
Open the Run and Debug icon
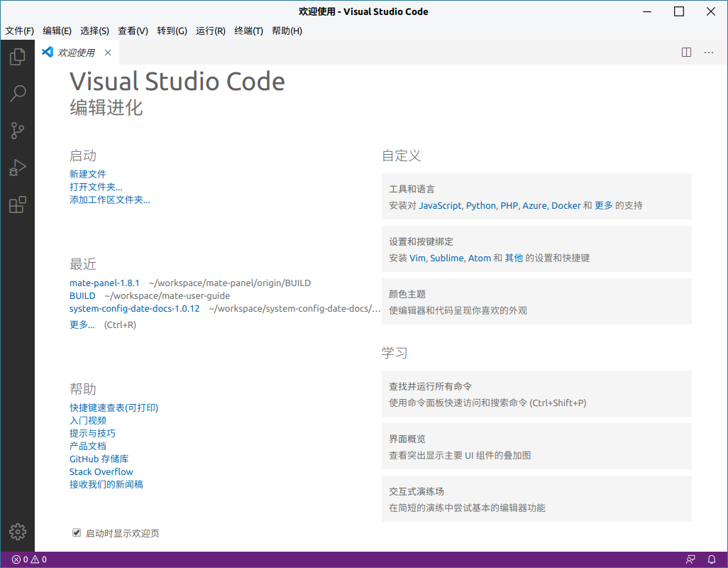point(17,168)
